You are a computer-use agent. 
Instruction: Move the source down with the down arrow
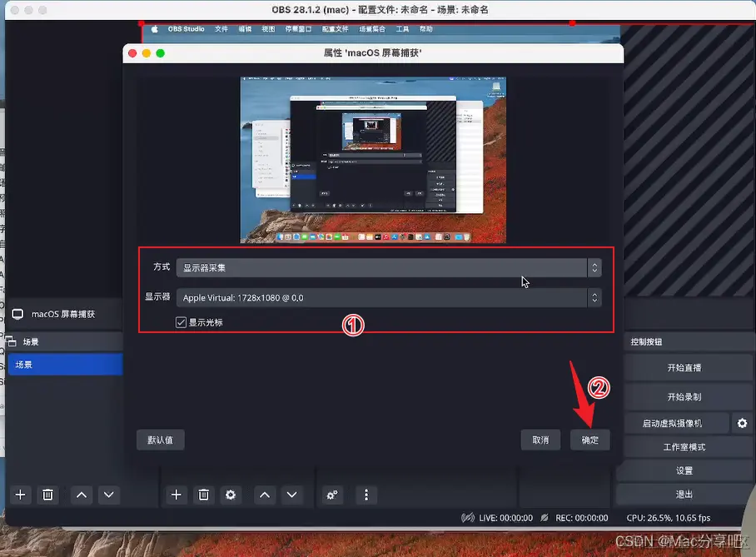(293, 495)
